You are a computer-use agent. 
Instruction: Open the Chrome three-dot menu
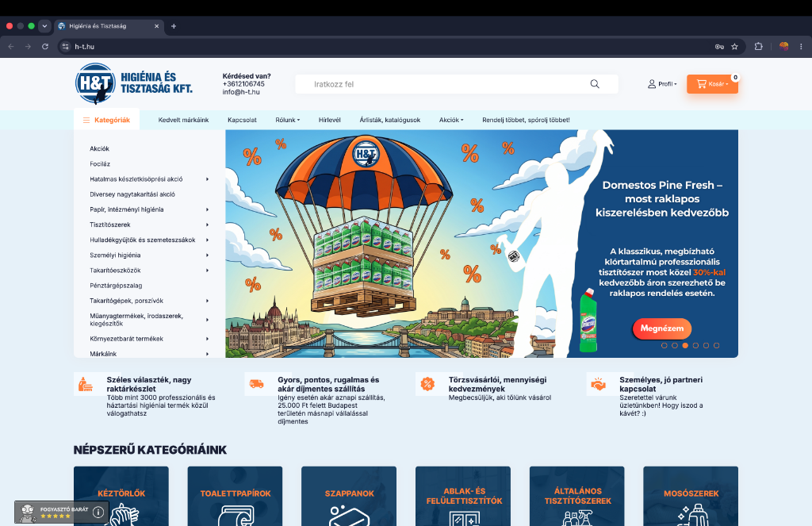click(801, 47)
